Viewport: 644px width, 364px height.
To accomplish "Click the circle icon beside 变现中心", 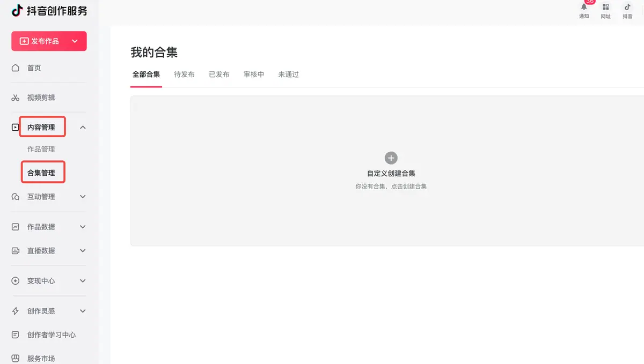I will (x=16, y=281).
